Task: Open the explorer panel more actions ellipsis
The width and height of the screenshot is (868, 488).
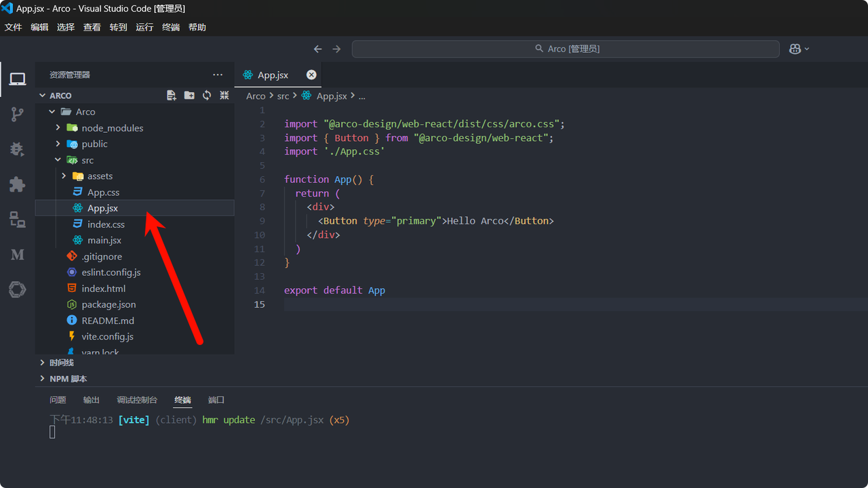Action: click(218, 75)
